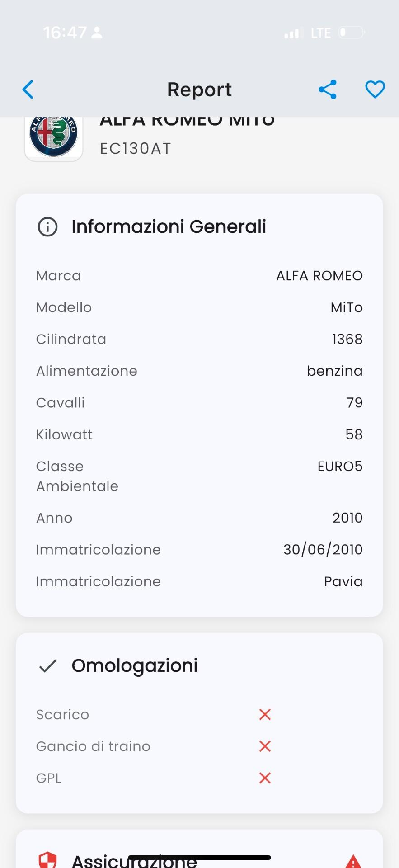Image resolution: width=399 pixels, height=868 pixels.
Task: Tap the back arrow icon
Action: (28, 90)
